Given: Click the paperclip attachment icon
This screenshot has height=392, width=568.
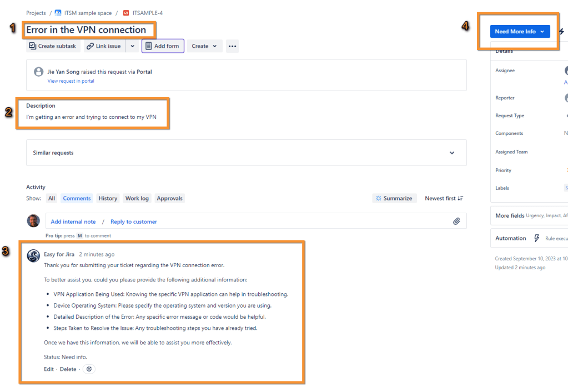Looking at the screenshot, I should pos(456,222).
